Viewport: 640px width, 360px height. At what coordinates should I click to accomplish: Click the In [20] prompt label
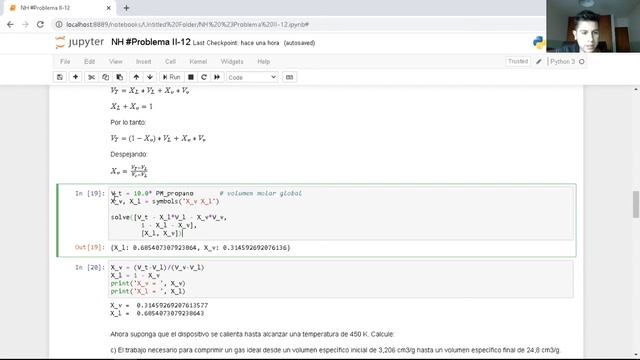click(90, 267)
